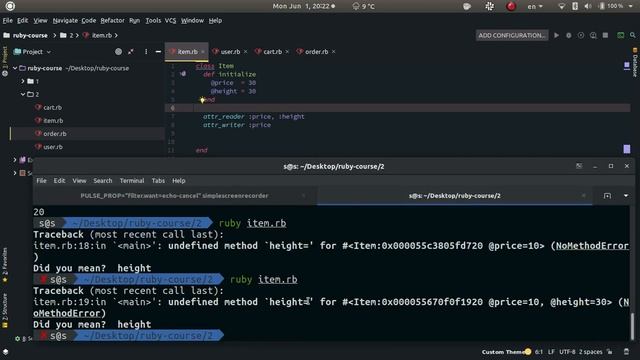Switch to cart.rb editor tab
Viewport: 640px width, 360px height.
pos(272,52)
